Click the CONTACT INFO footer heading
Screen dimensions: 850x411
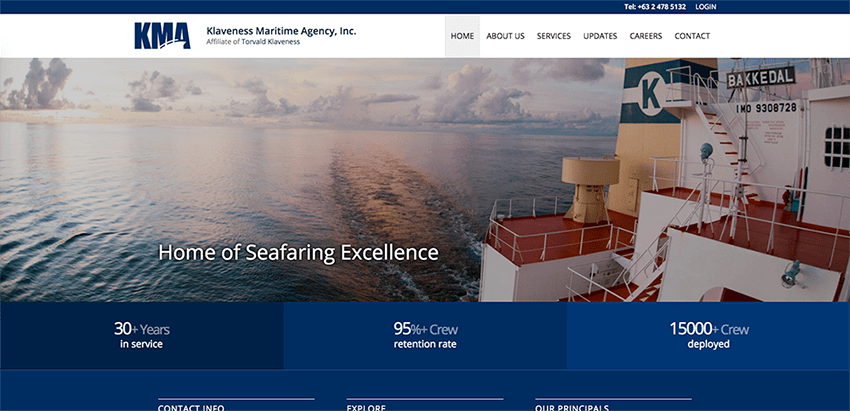point(191,408)
